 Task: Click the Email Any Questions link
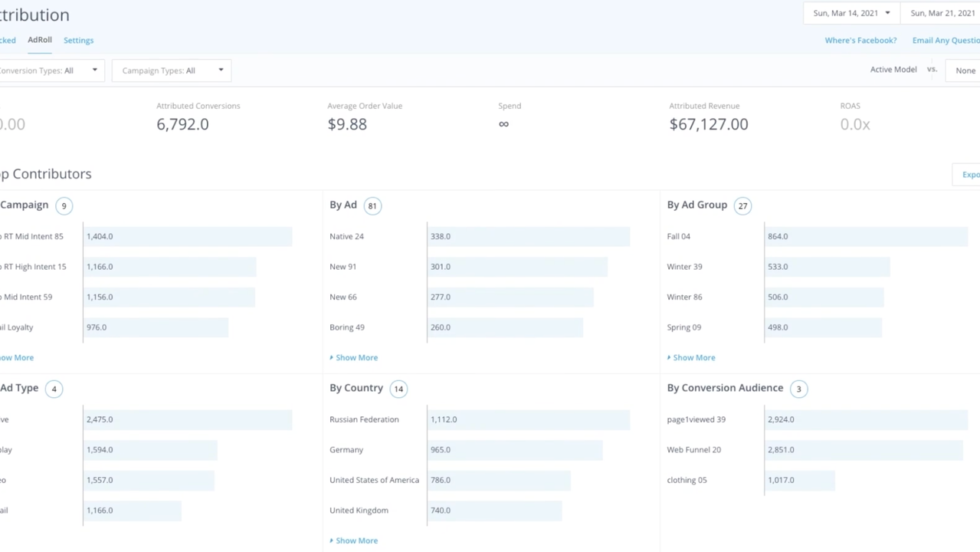coord(946,41)
